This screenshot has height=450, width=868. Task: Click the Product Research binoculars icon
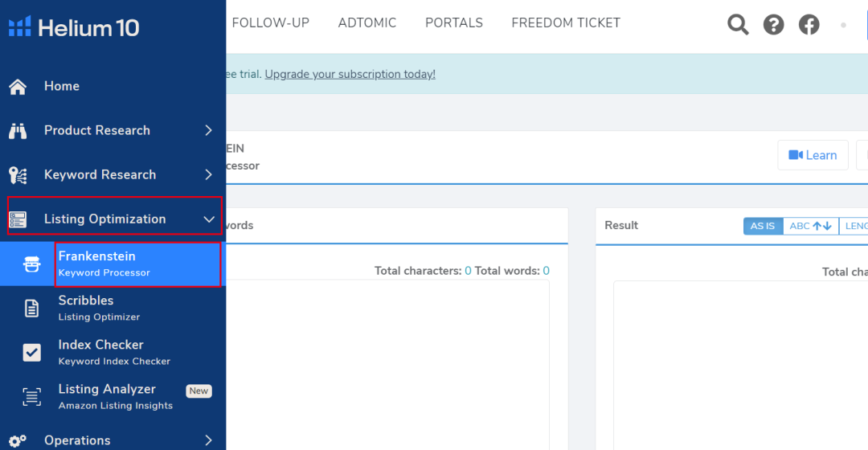pos(18,131)
